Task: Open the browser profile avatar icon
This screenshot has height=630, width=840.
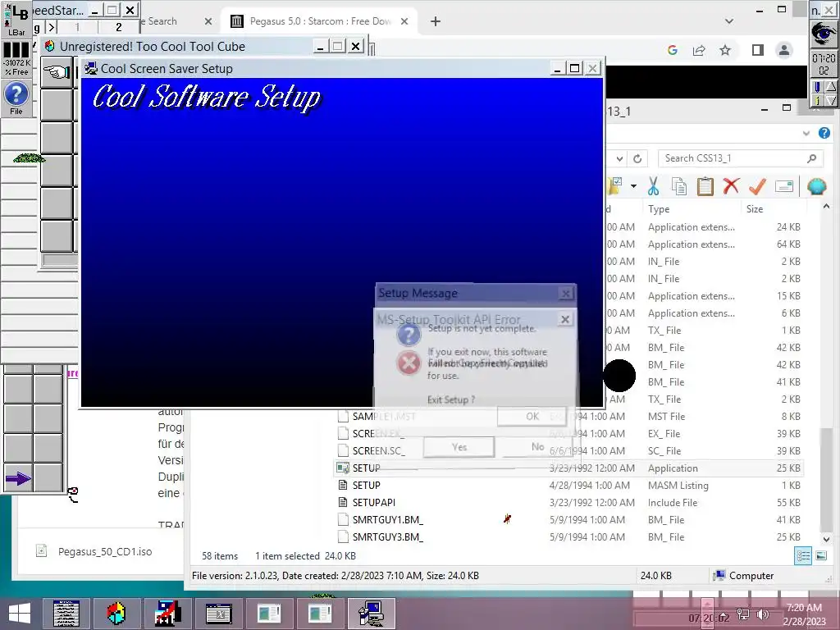Action: (783, 50)
